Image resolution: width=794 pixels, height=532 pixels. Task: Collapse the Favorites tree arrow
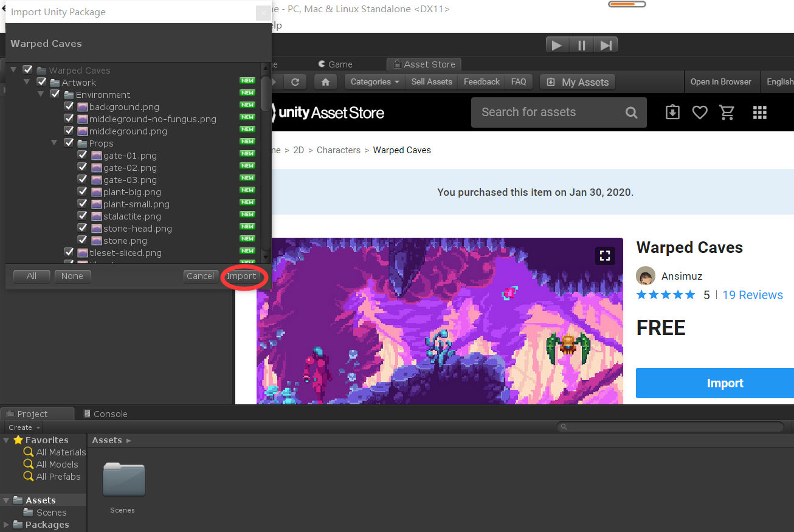pyautogui.click(x=6, y=440)
